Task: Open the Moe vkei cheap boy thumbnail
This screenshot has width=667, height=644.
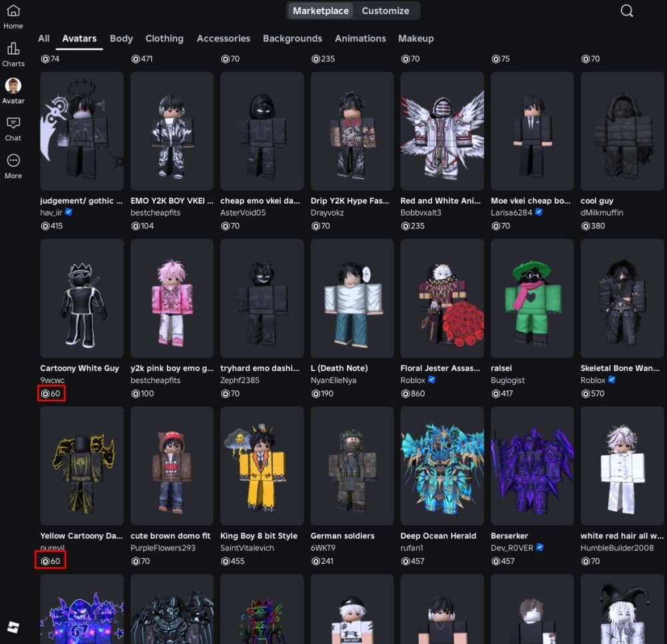Action: click(x=532, y=131)
